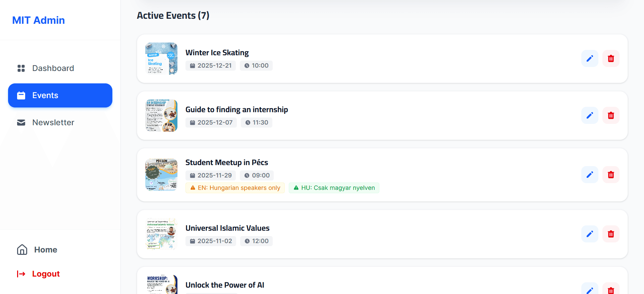Click the Student Meetup in Pécs title

point(227,162)
